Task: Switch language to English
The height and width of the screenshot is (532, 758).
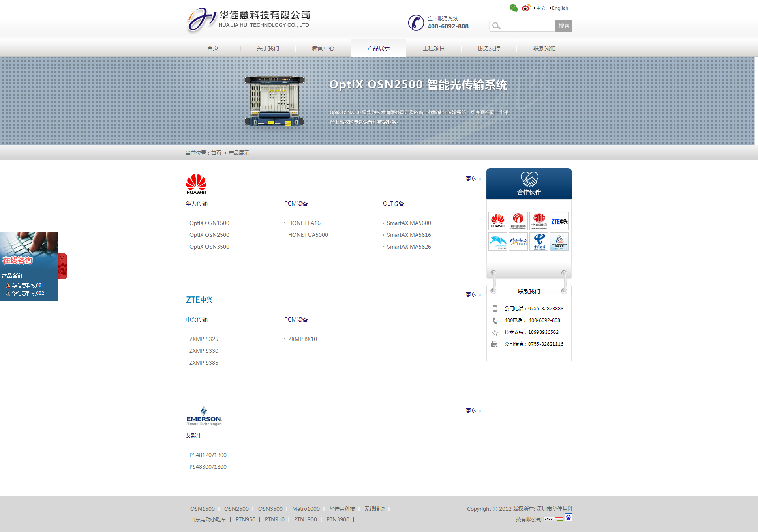Action: pyautogui.click(x=559, y=8)
